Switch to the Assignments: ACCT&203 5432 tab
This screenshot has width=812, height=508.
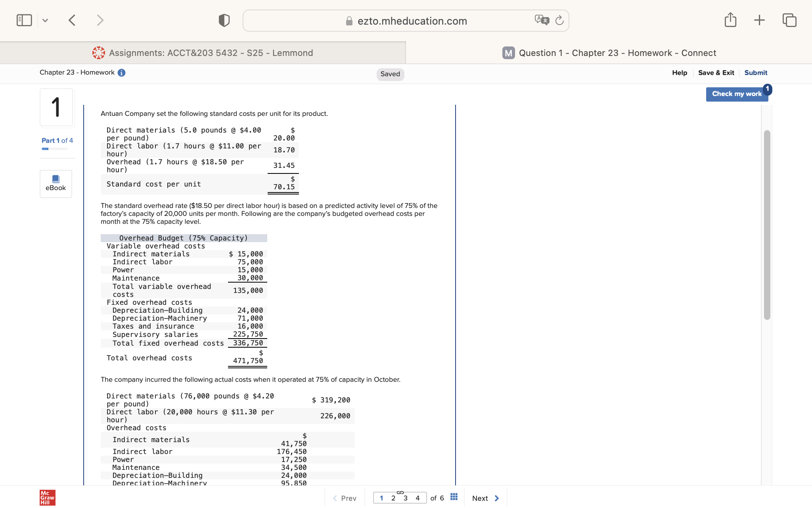point(203,52)
